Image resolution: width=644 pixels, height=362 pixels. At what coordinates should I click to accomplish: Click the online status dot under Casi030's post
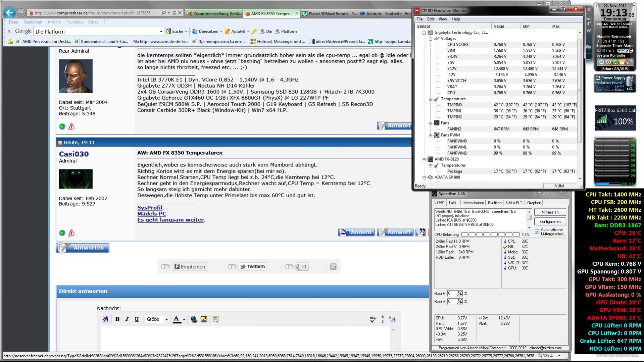click(x=62, y=233)
